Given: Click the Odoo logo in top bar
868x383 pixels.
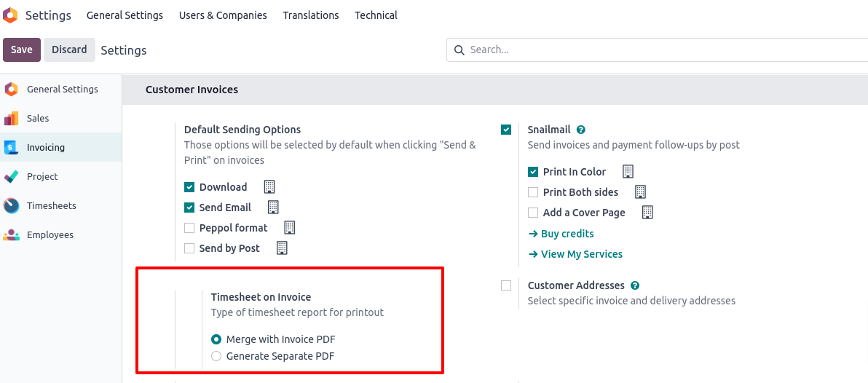Looking at the screenshot, I should (x=10, y=15).
